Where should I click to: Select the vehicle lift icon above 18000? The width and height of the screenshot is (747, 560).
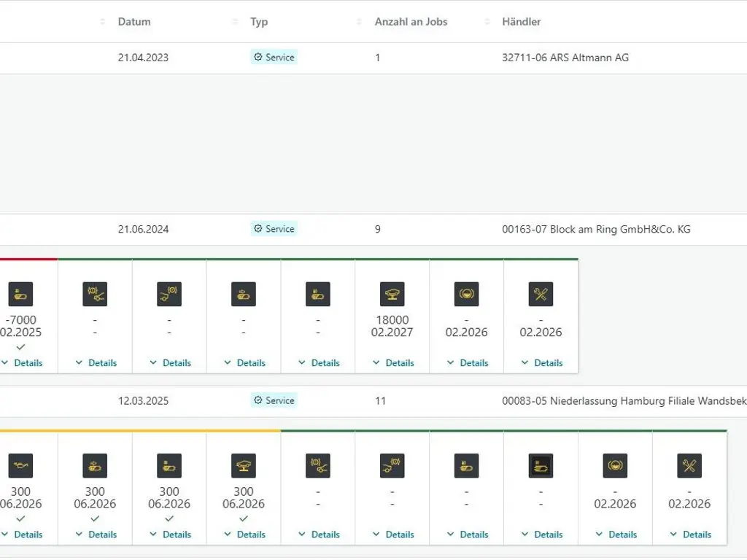click(392, 294)
